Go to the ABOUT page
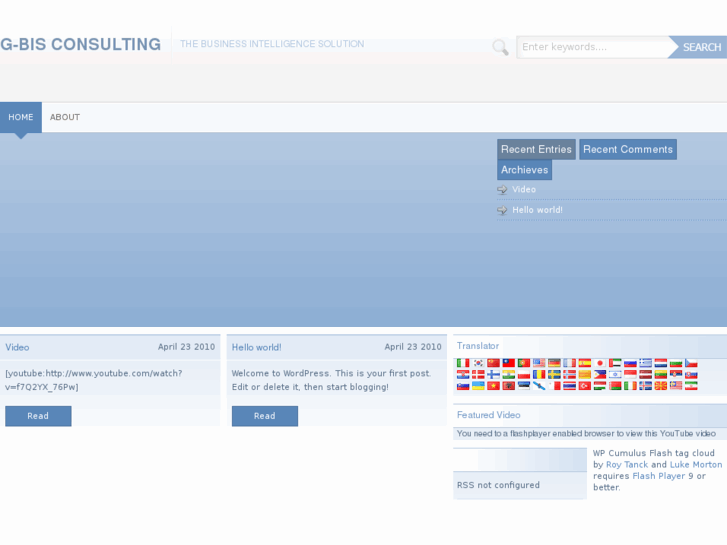The height and width of the screenshot is (545, 727). [x=65, y=117]
